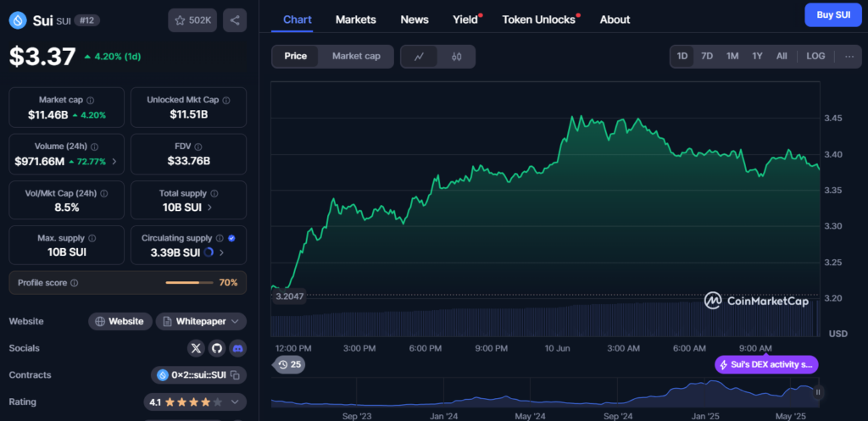The image size is (868, 421).
Task: Open the GitHub social link icon
Action: click(217, 348)
